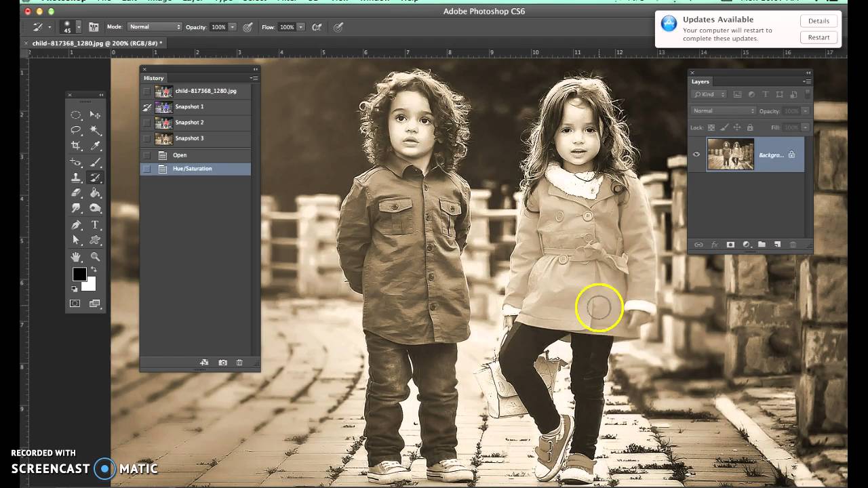
Task: Switch to child-817368_1280.jpg document tab
Action: pyautogui.click(x=95, y=43)
